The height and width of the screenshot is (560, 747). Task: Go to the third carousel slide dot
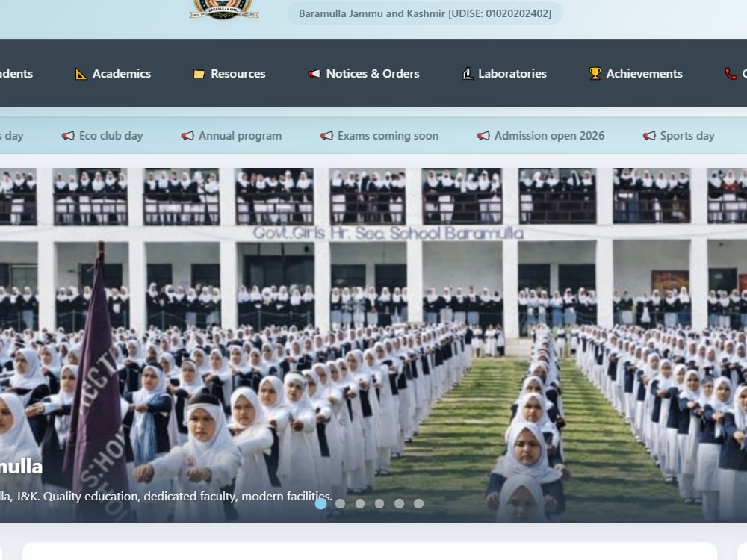360,503
